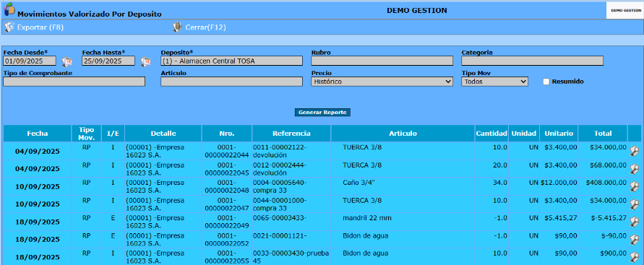Click the DEMO GESTION logo thumbnail
This screenshot has width=644, height=265.
pyautogui.click(x=624, y=11)
